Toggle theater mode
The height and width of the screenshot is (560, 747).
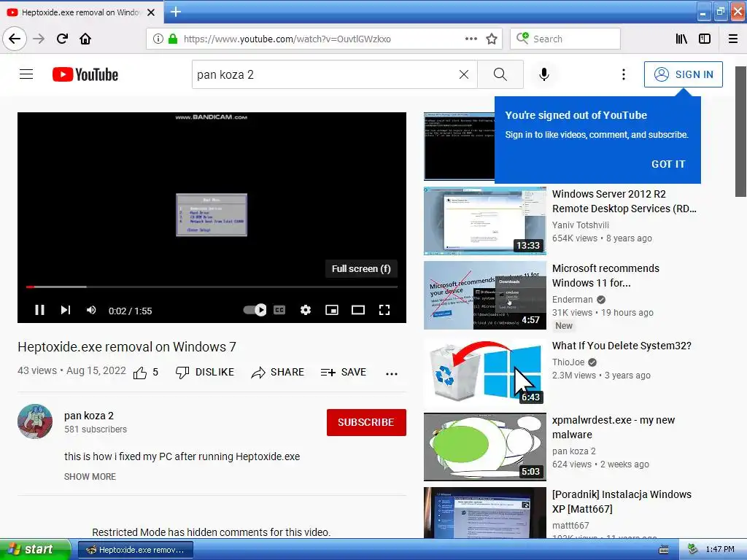357,311
